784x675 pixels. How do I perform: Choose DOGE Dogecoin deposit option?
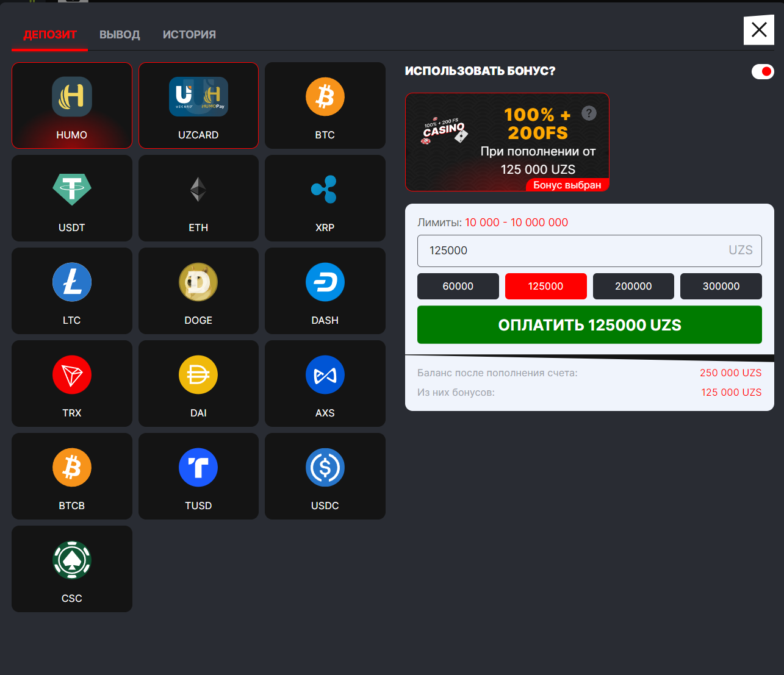(198, 291)
